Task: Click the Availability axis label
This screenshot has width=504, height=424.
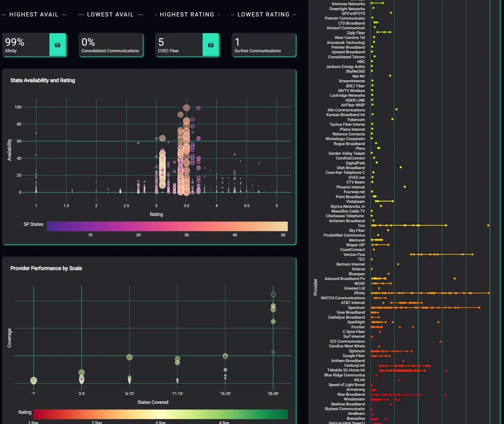Action: point(9,150)
